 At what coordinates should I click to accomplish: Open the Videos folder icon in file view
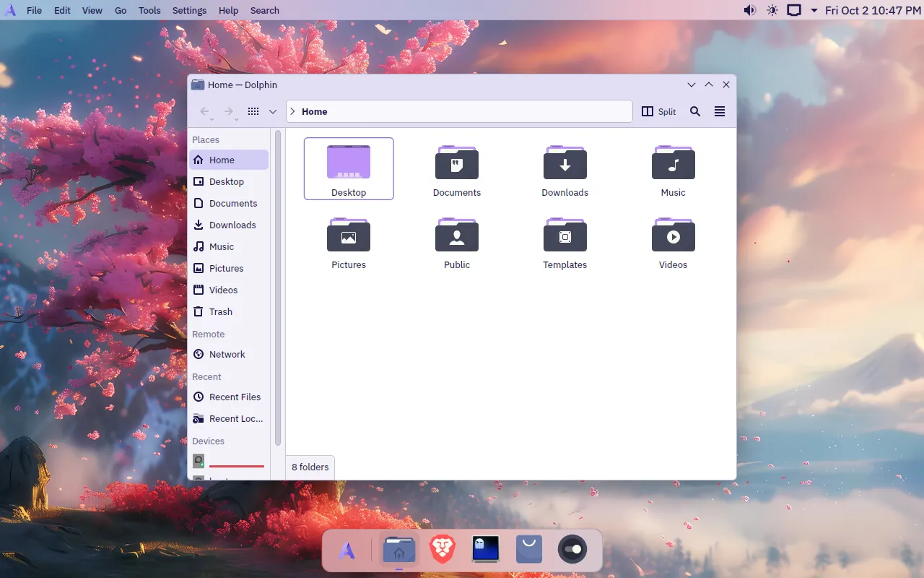[673, 235]
